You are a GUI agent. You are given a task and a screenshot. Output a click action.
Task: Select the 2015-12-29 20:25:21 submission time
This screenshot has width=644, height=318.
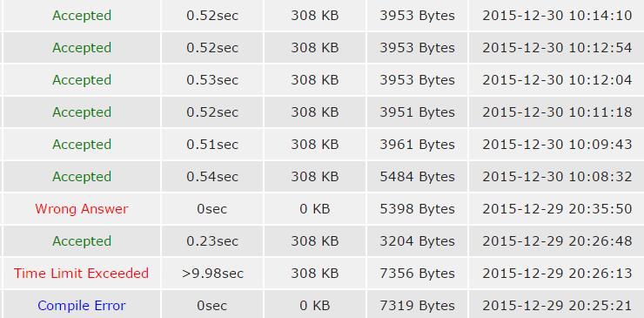[x=557, y=306]
